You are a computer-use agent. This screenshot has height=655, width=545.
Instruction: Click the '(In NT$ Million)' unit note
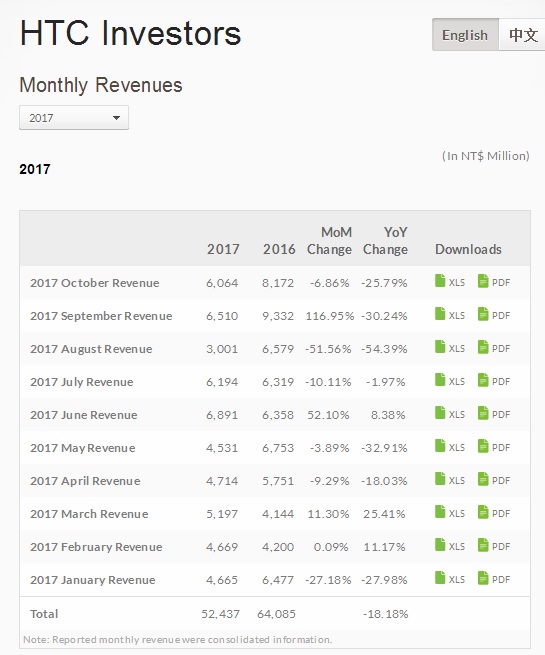[486, 156]
